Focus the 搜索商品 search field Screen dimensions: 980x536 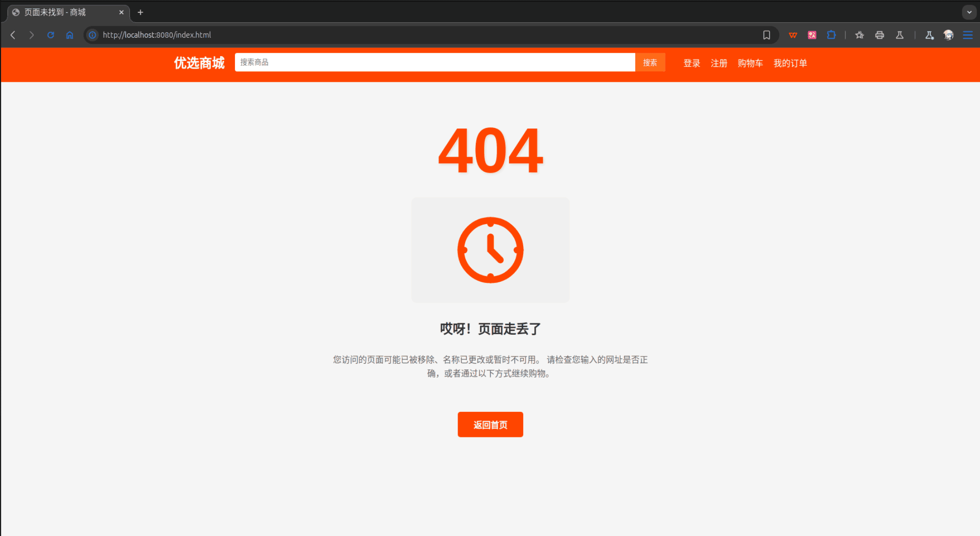point(435,62)
